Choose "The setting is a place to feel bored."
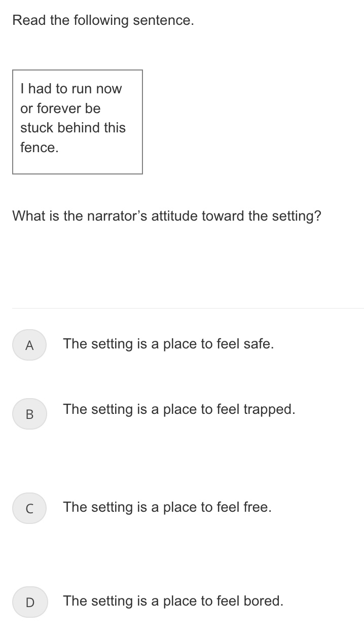Image resolution: width=364 pixels, height=635 pixels. 173,601
